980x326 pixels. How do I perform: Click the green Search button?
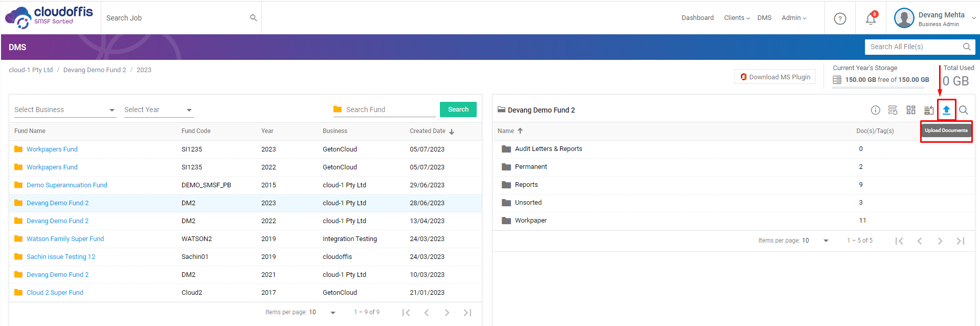click(458, 110)
